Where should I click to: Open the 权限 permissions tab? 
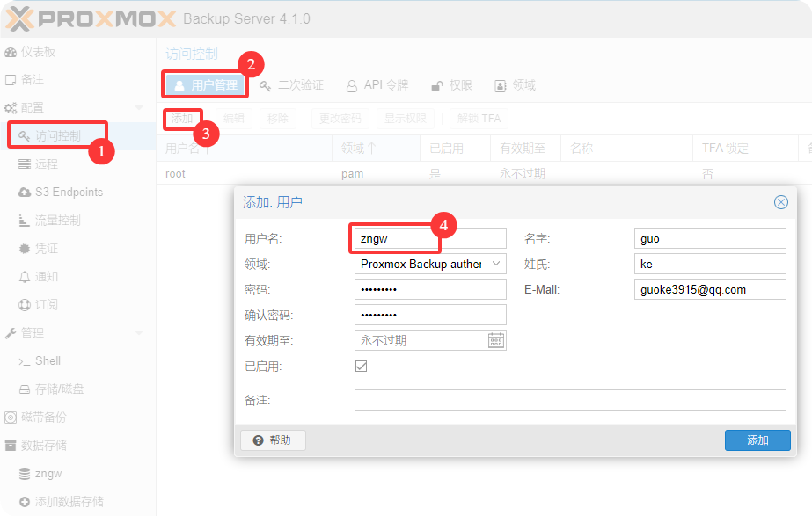451,85
